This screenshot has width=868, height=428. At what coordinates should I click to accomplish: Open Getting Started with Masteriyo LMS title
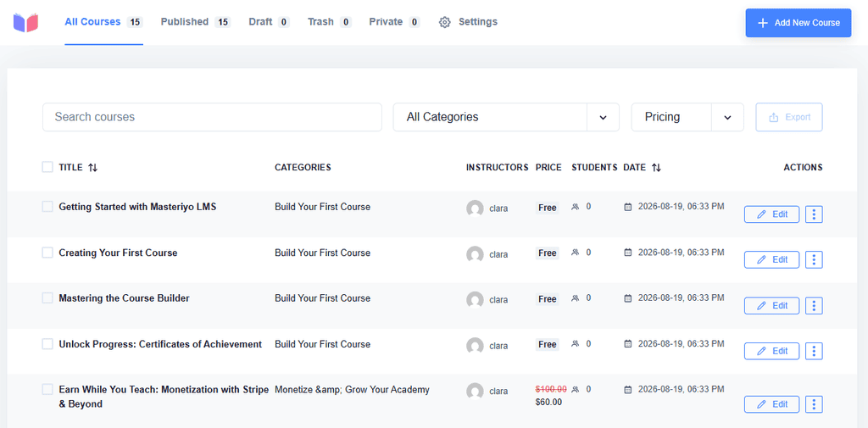(x=137, y=207)
